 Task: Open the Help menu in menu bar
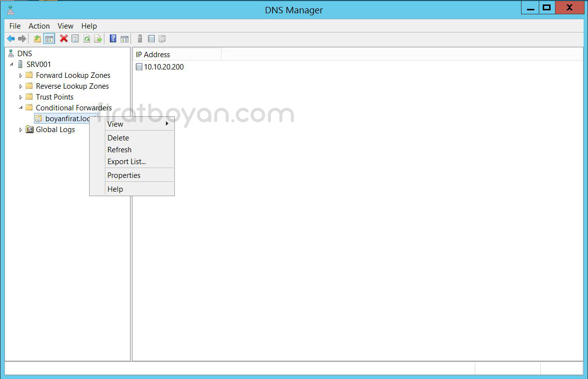coord(89,26)
